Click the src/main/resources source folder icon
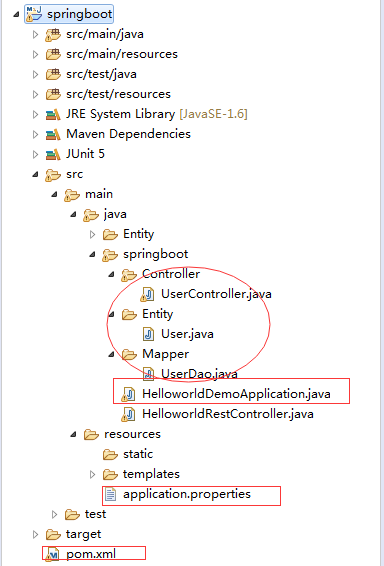384x566 pixels. 53,55
